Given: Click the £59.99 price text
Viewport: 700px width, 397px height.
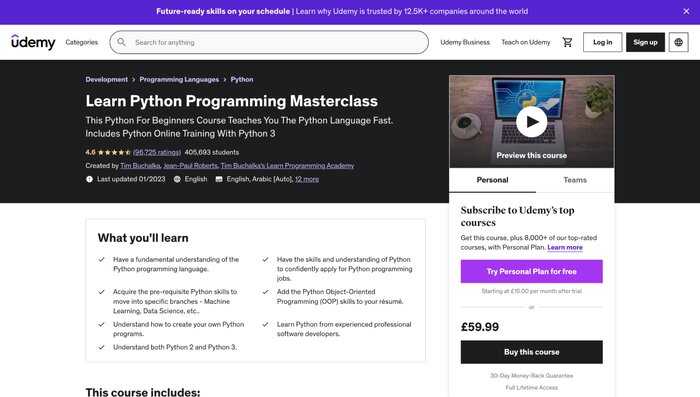Looking at the screenshot, I should click(x=480, y=327).
